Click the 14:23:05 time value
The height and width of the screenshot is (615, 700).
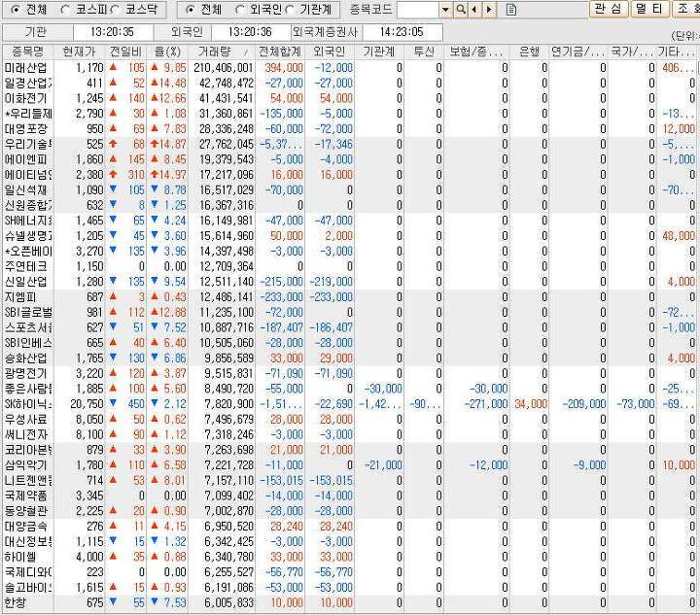coord(402,32)
